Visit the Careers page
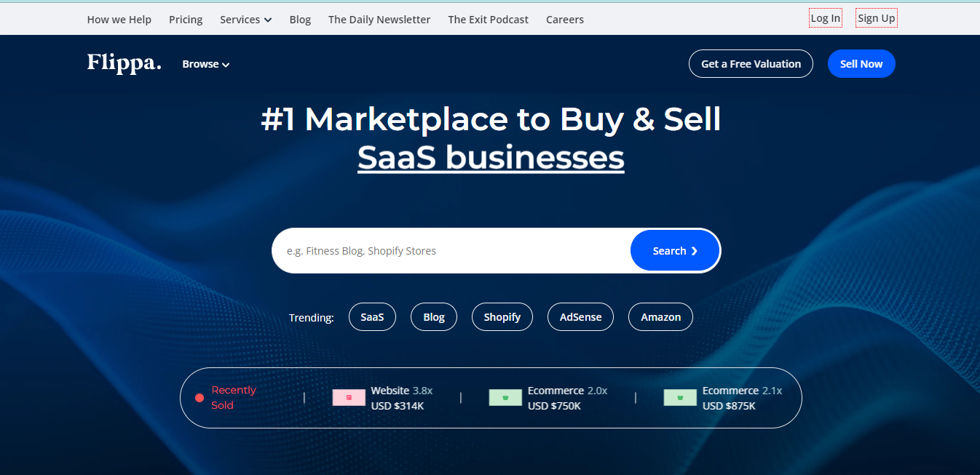This screenshot has height=475, width=980. point(565,20)
